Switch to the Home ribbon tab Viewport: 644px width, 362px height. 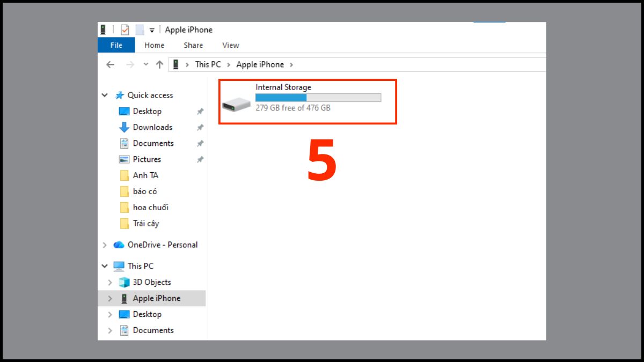(154, 45)
